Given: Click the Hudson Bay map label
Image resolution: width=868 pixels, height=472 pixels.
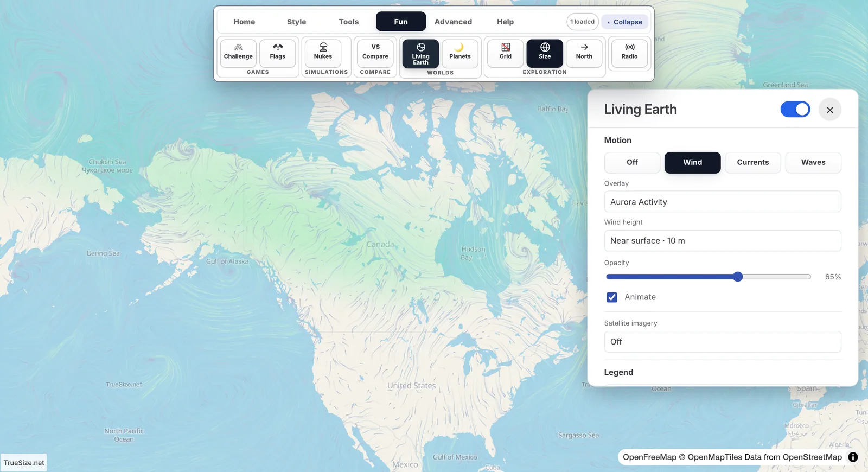Looking at the screenshot, I should [x=473, y=253].
